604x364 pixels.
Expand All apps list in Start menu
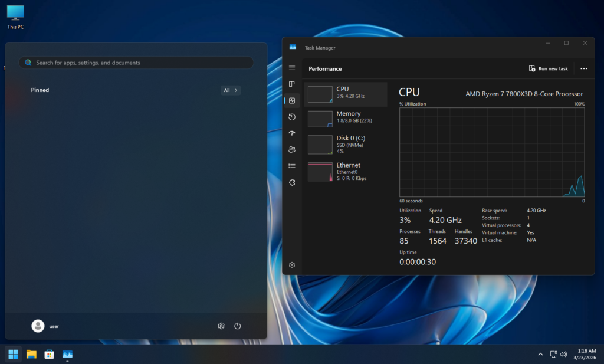coord(231,90)
